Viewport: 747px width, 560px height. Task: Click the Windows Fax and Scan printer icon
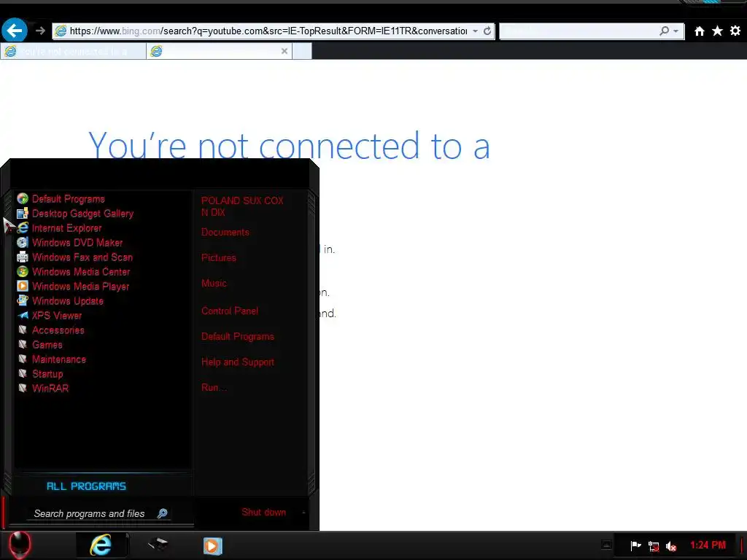coord(23,257)
